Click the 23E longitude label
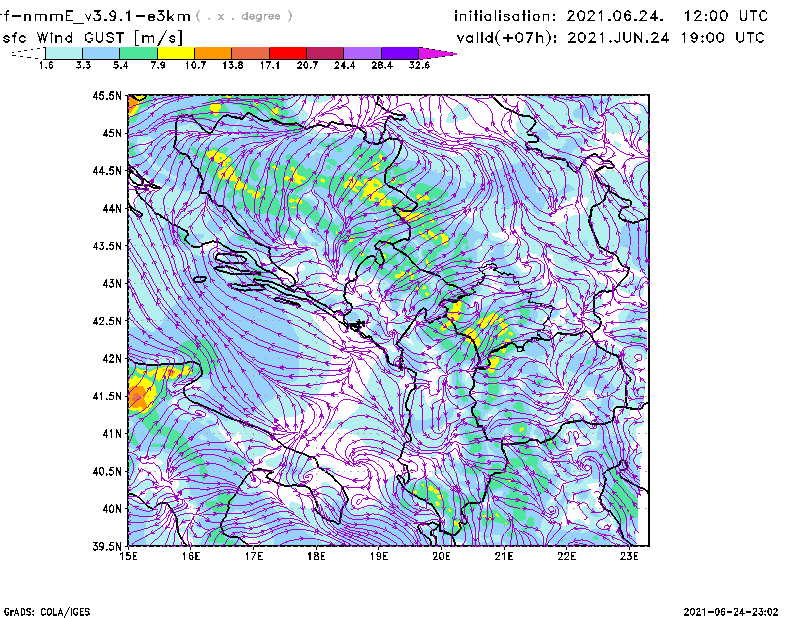The width and height of the screenshot is (800, 618). [629, 556]
